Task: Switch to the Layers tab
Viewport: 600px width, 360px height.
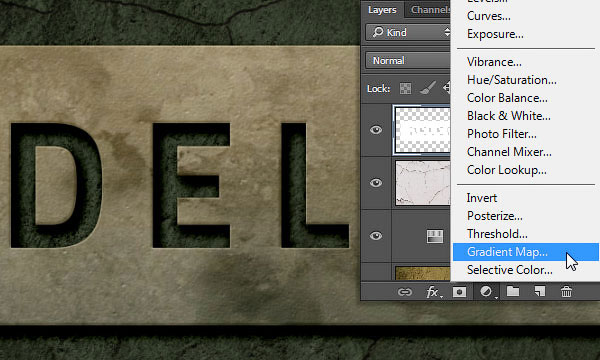Action: click(382, 10)
